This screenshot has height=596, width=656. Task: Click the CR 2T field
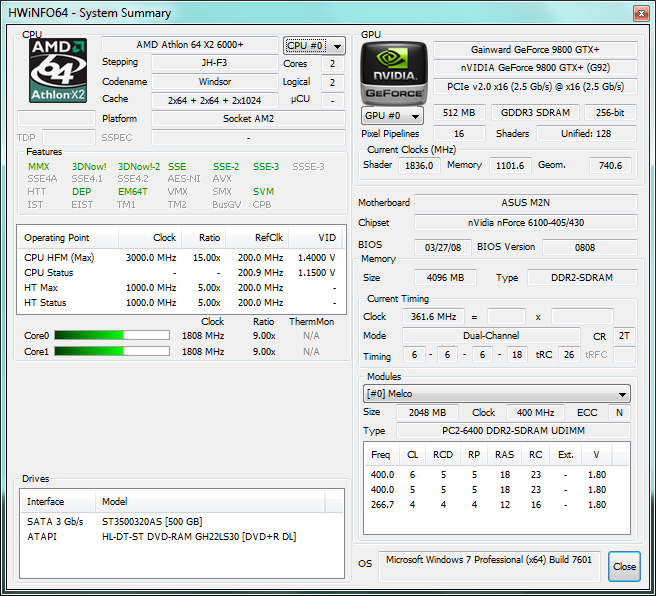click(624, 335)
